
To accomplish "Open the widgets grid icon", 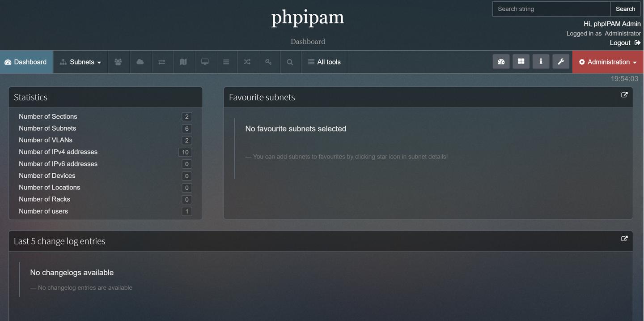I will click(521, 61).
